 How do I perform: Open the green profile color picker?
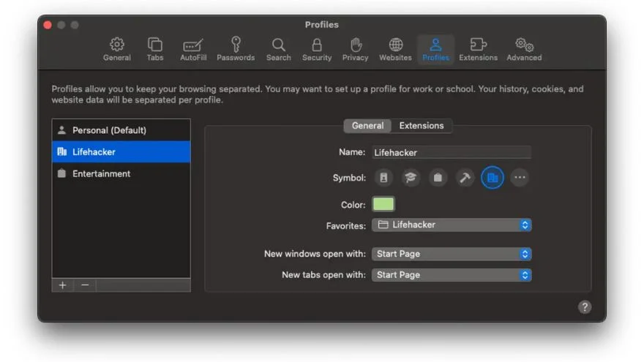pyautogui.click(x=383, y=205)
